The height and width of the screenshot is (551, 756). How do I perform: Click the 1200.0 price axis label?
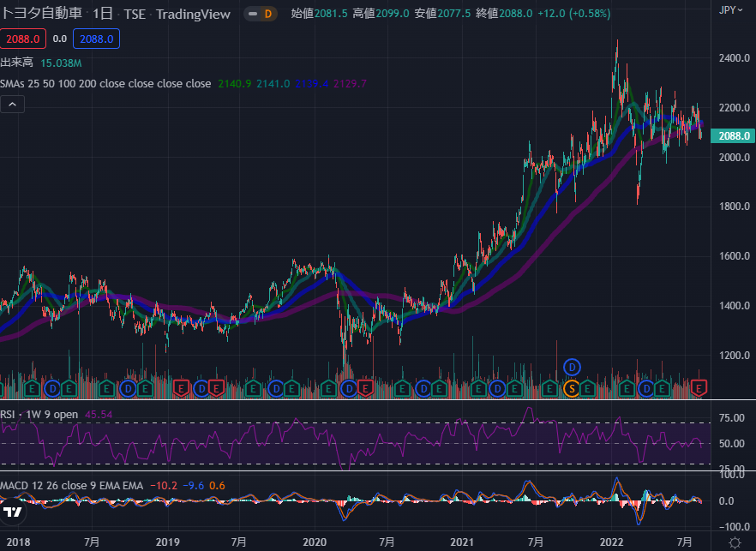click(x=735, y=356)
